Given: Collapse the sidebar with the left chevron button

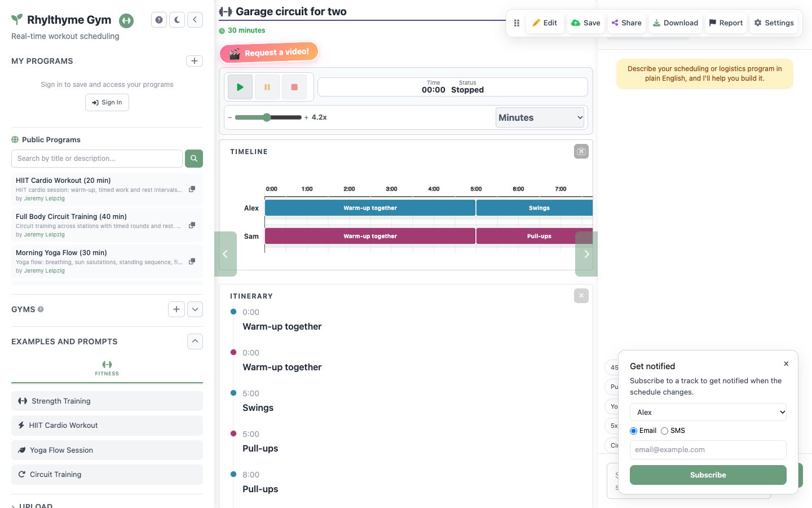Looking at the screenshot, I should pyautogui.click(x=195, y=20).
